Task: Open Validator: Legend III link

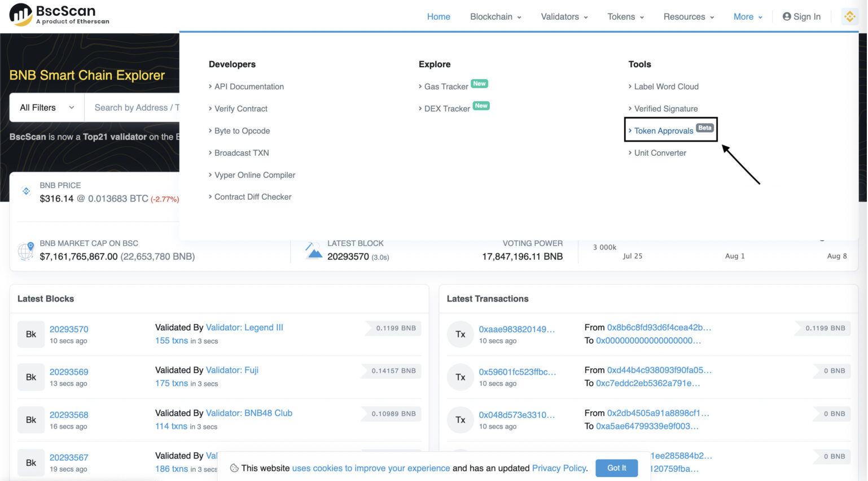Action: [x=244, y=327]
